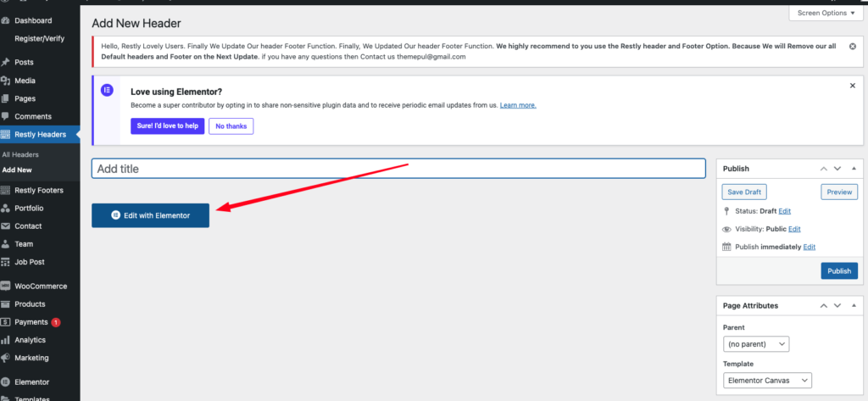Click the Posts pin icon in sidebar

(6, 63)
